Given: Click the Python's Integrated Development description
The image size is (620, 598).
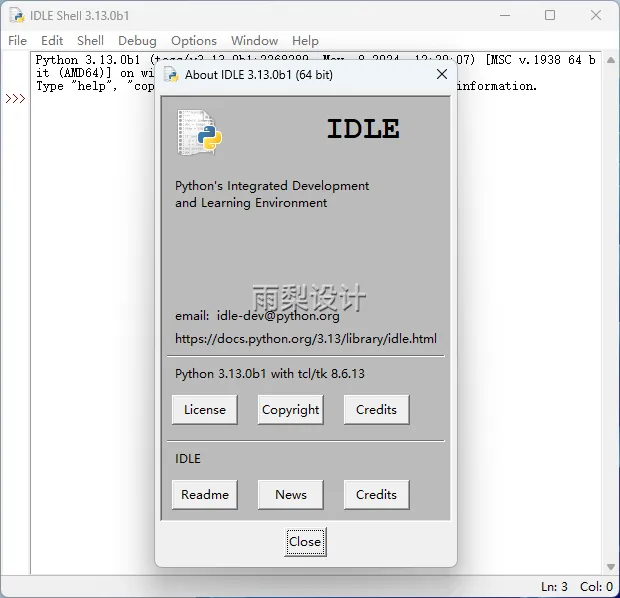Looking at the screenshot, I should (x=272, y=194).
